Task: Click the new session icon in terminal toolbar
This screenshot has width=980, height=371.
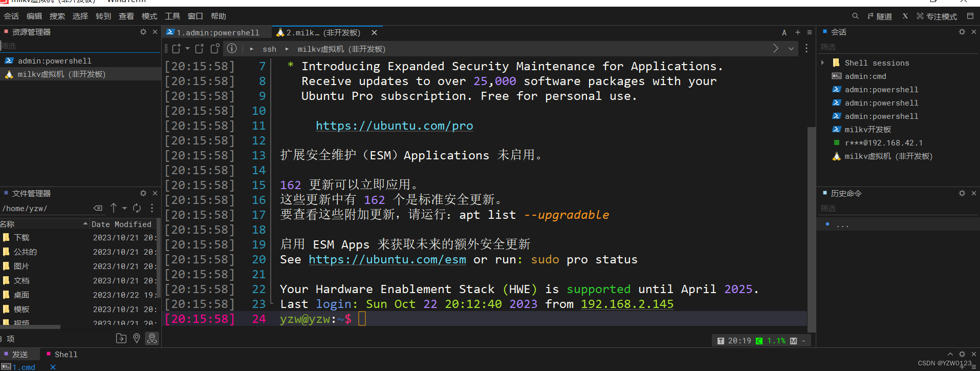Action: (x=177, y=49)
